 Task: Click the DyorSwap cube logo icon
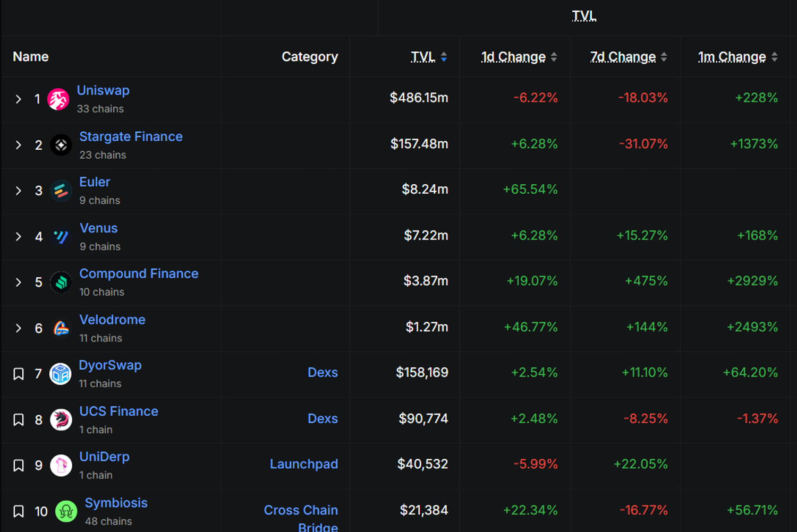[x=61, y=374]
